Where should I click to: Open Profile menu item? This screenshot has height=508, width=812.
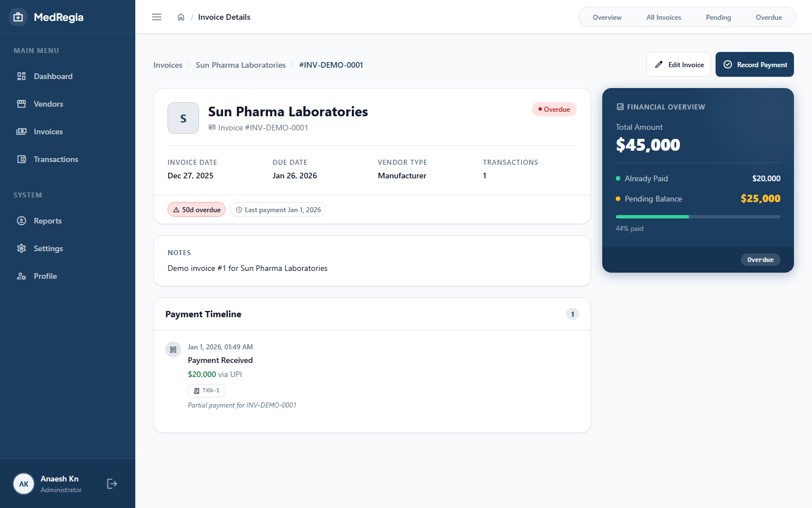coord(68,276)
